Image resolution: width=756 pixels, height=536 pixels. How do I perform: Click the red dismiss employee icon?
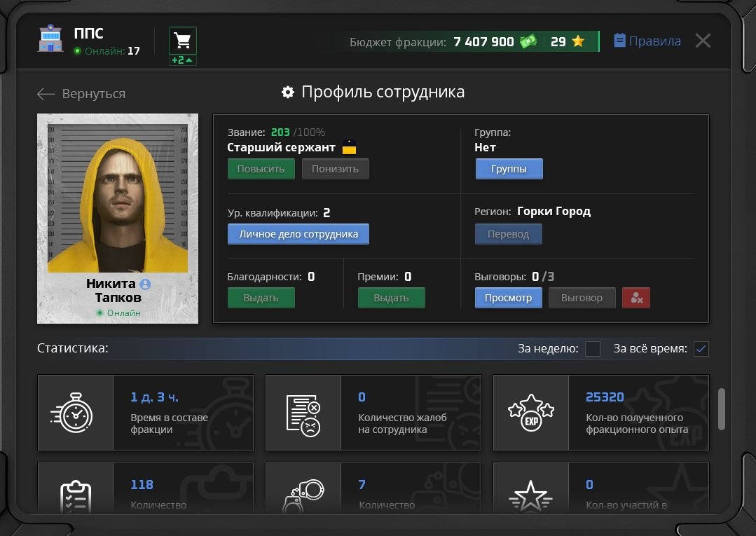pyautogui.click(x=636, y=298)
